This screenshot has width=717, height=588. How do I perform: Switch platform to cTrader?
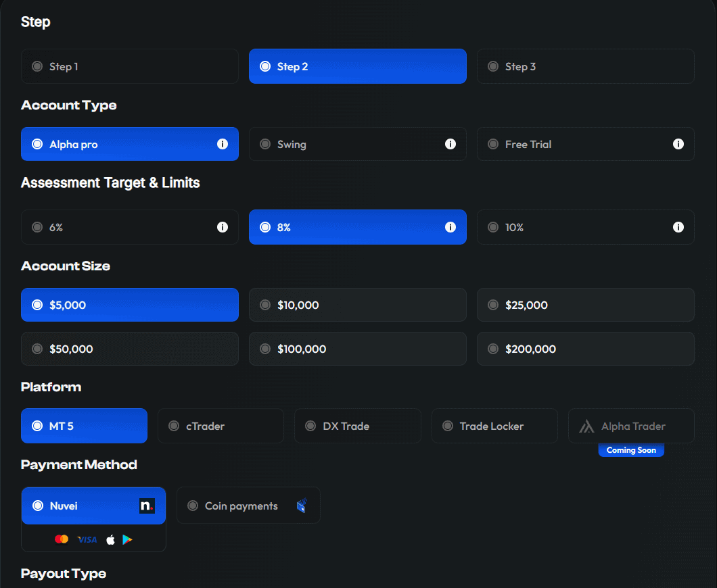click(x=221, y=426)
